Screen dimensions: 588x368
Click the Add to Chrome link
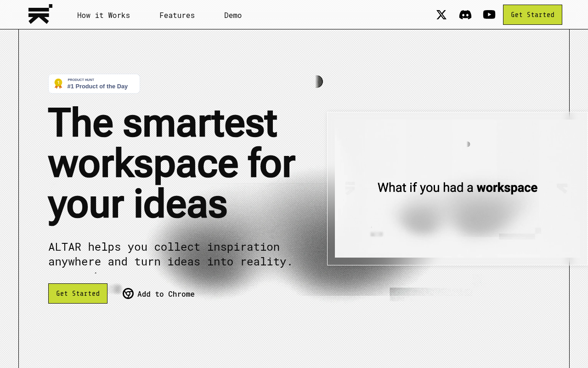(166, 293)
